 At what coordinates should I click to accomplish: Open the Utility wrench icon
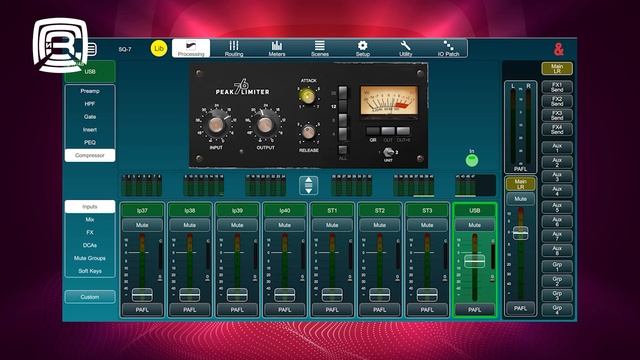[405, 48]
